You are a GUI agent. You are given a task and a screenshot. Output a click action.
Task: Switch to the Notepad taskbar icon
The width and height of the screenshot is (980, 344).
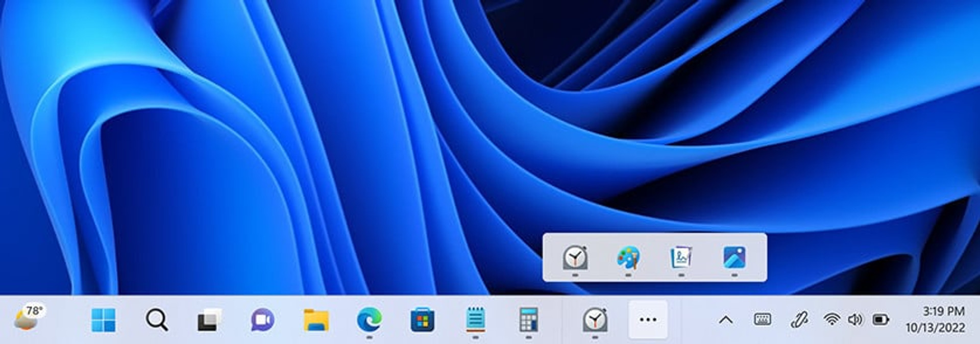[x=475, y=320]
